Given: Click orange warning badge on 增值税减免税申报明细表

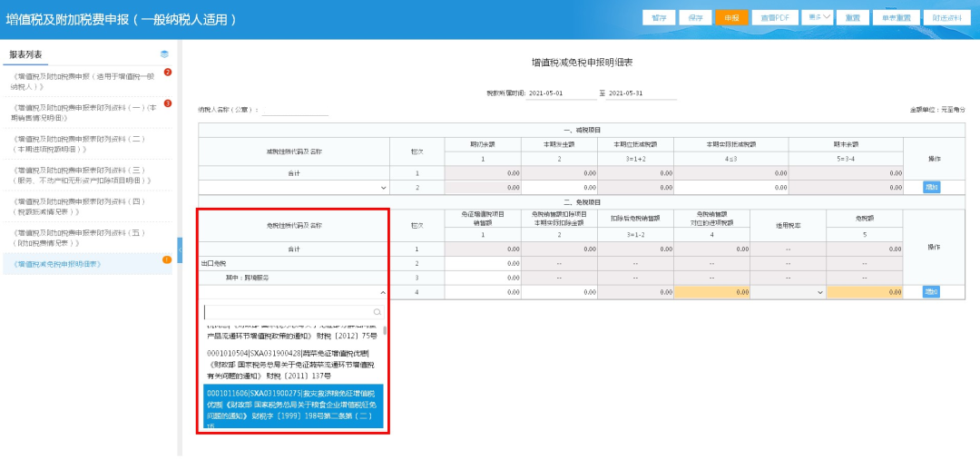Looking at the screenshot, I should coord(167,259).
